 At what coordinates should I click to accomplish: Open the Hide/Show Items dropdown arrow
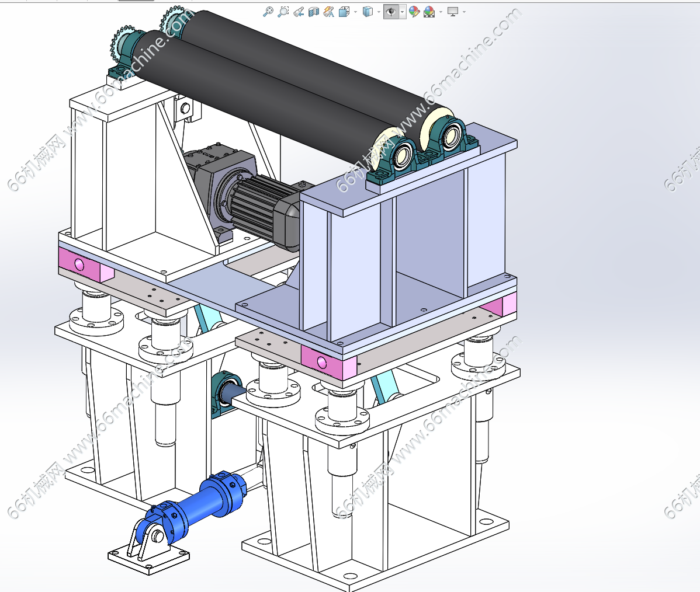click(x=402, y=12)
